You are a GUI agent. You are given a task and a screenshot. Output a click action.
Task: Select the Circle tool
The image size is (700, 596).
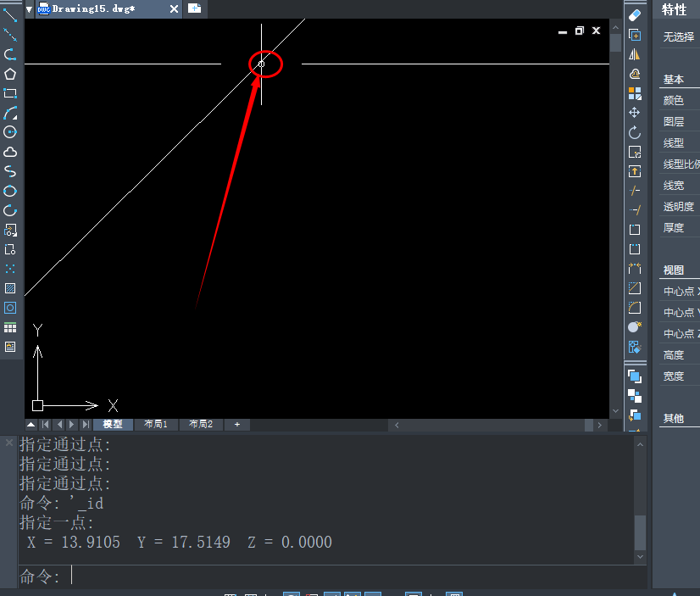click(10, 132)
